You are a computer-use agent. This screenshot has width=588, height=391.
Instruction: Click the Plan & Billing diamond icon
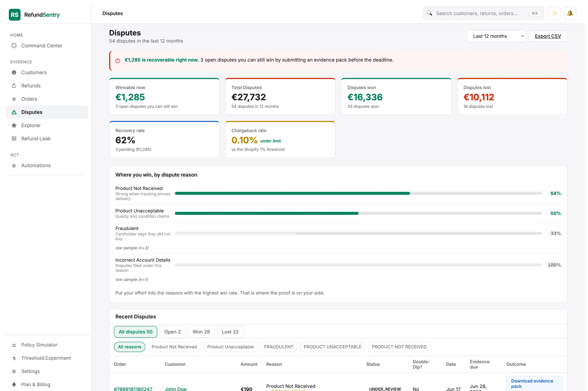tap(14, 385)
